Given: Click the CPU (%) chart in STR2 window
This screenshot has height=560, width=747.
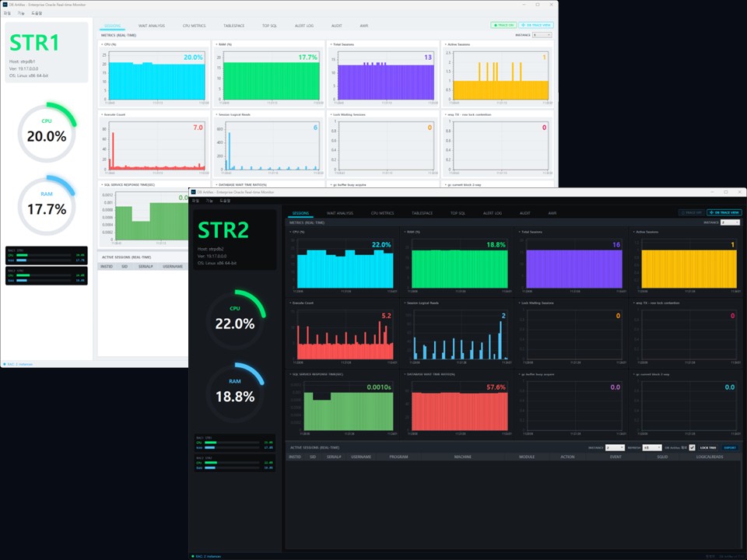Looking at the screenshot, I should tap(342, 262).
